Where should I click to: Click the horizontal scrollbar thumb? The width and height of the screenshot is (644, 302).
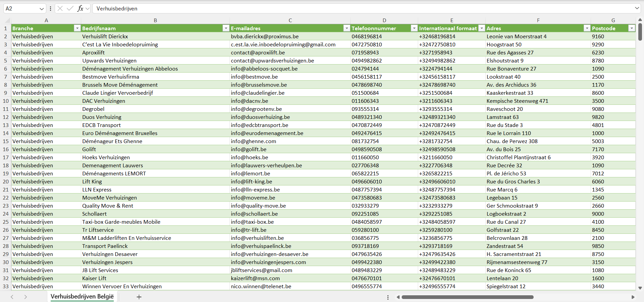467,297
